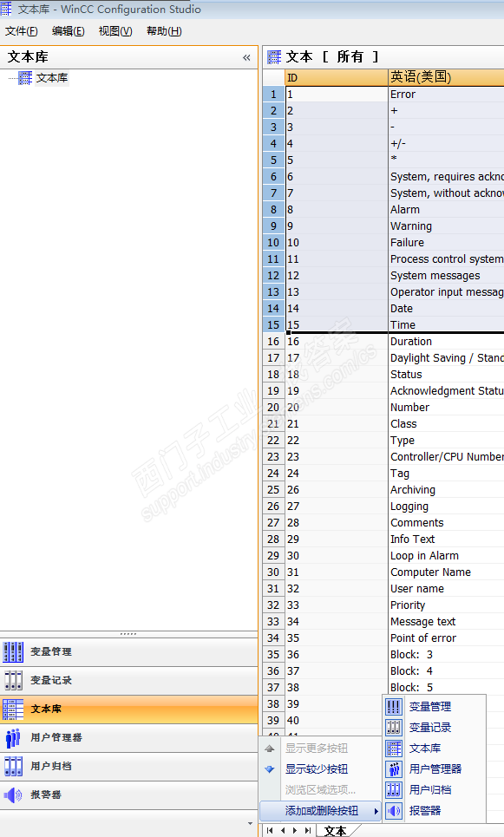Select the cell containing Message text
The image size is (504, 837).
pos(446,622)
